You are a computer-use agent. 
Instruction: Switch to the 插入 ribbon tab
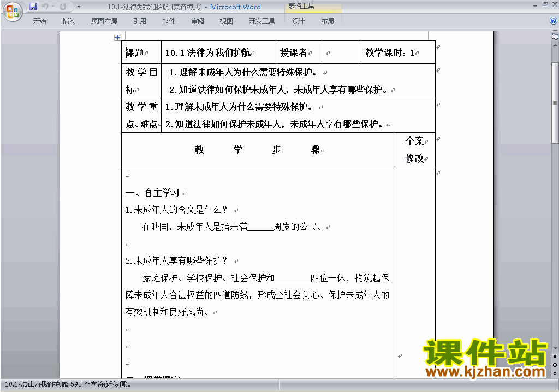click(x=68, y=21)
